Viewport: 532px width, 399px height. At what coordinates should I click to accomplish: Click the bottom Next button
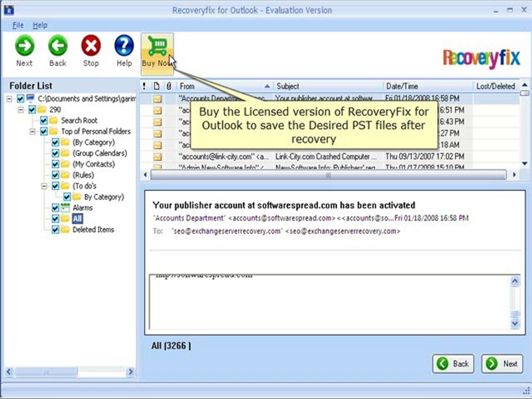point(502,364)
